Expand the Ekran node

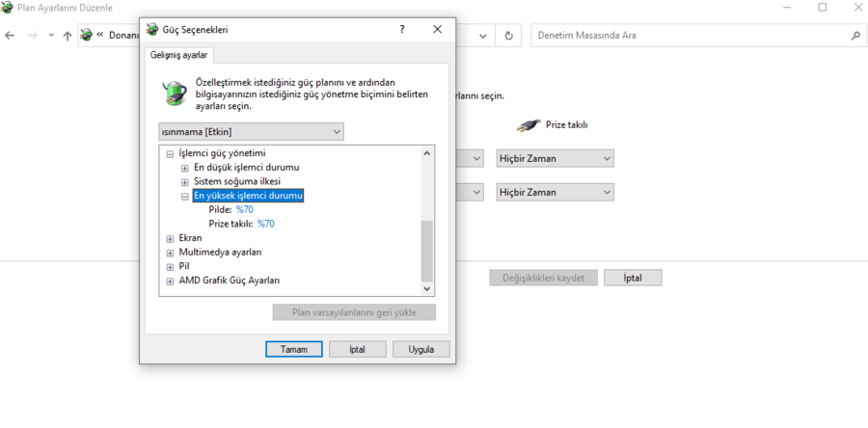pos(171,239)
